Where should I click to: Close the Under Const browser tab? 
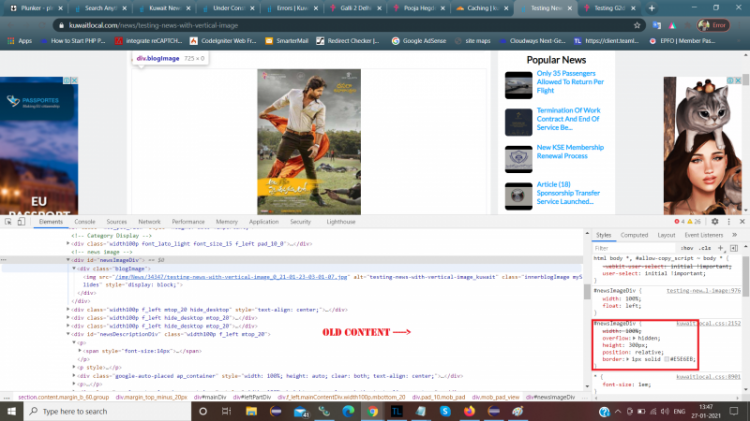(252, 8)
